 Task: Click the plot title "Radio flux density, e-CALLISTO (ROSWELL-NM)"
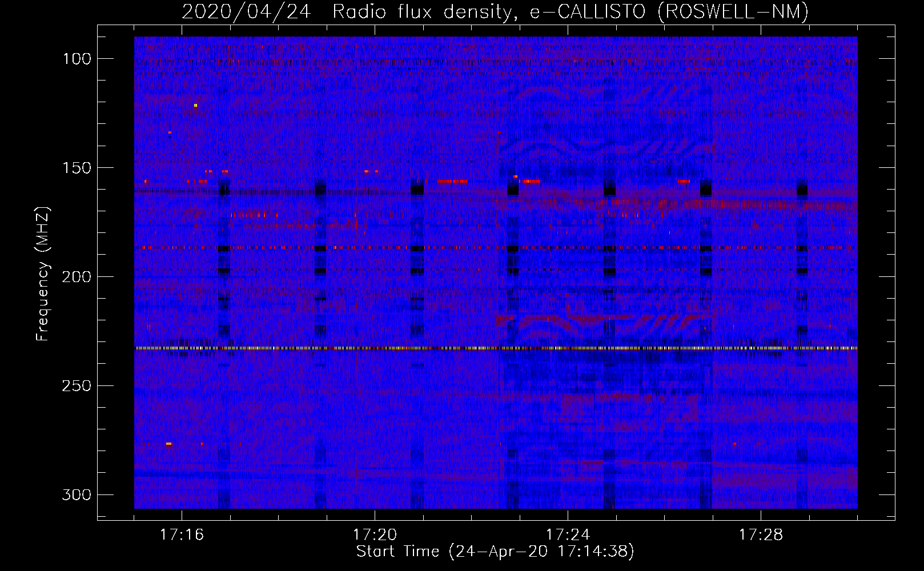(571, 11)
